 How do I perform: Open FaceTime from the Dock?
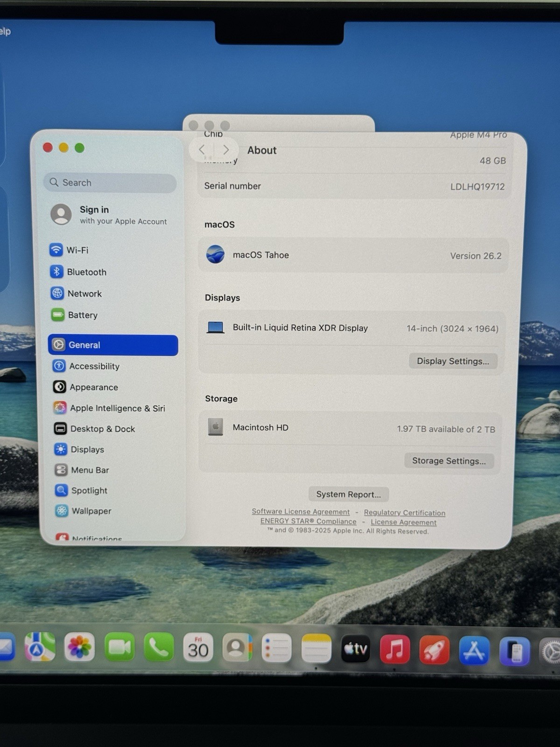[119, 647]
